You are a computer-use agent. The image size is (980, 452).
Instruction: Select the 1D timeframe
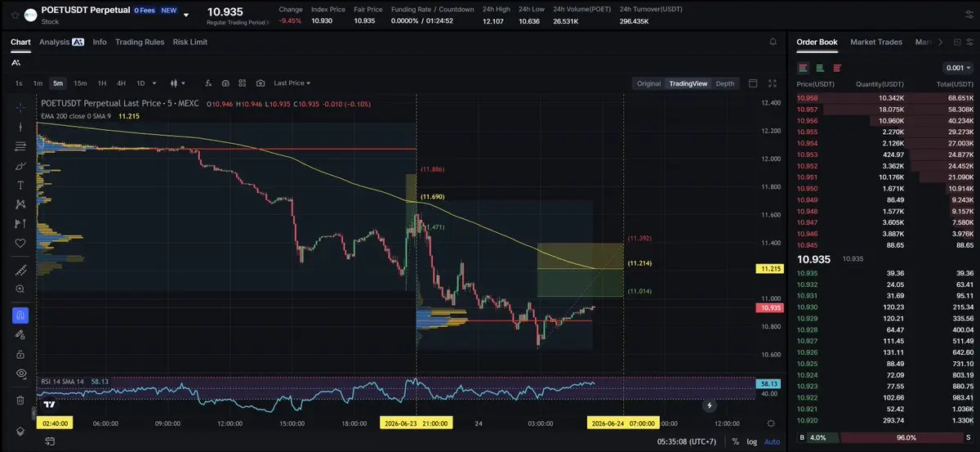click(140, 83)
